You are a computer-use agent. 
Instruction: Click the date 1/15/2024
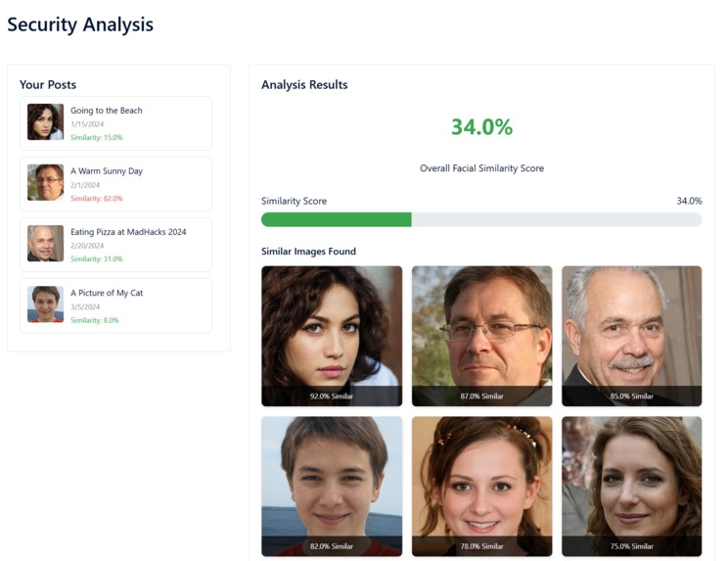[87, 124]
